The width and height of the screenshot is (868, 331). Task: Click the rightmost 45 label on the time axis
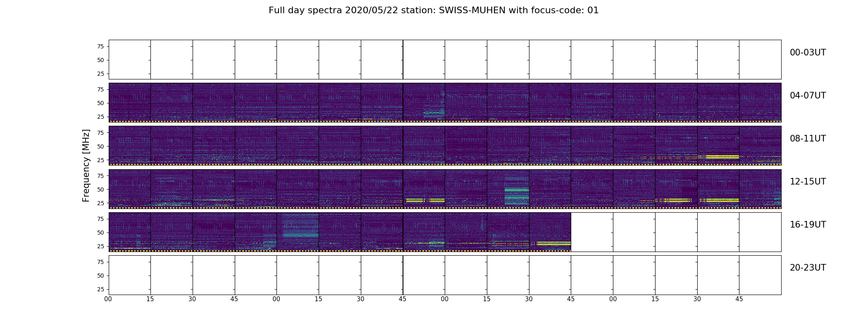(739, 299)
